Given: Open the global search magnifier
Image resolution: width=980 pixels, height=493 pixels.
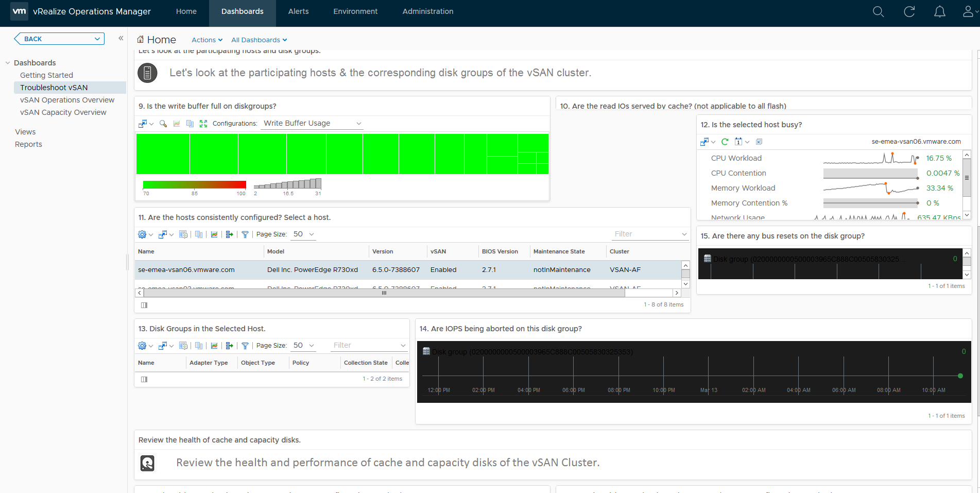Looking at the screenshot, I should point(878,12).
